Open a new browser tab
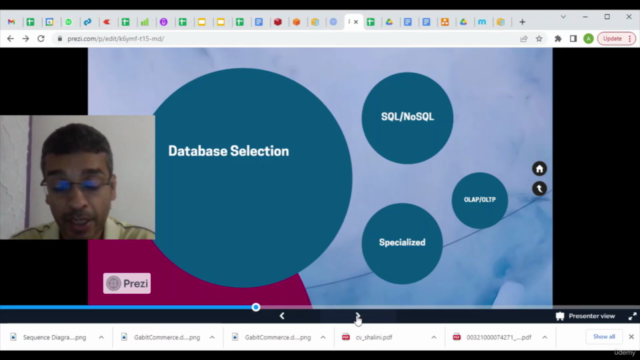The width and height of the screenshot is (640, 360). (522, 22)
